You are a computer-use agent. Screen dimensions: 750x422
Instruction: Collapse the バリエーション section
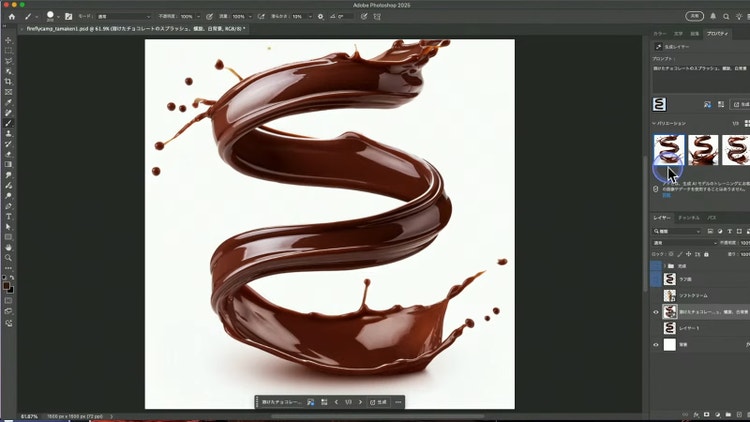(654, 123)
